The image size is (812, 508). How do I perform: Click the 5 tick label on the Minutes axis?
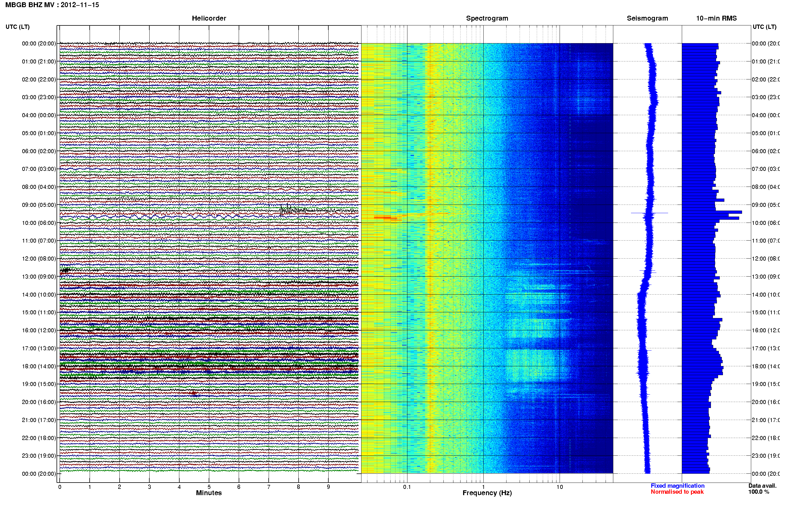pos(209,487)
